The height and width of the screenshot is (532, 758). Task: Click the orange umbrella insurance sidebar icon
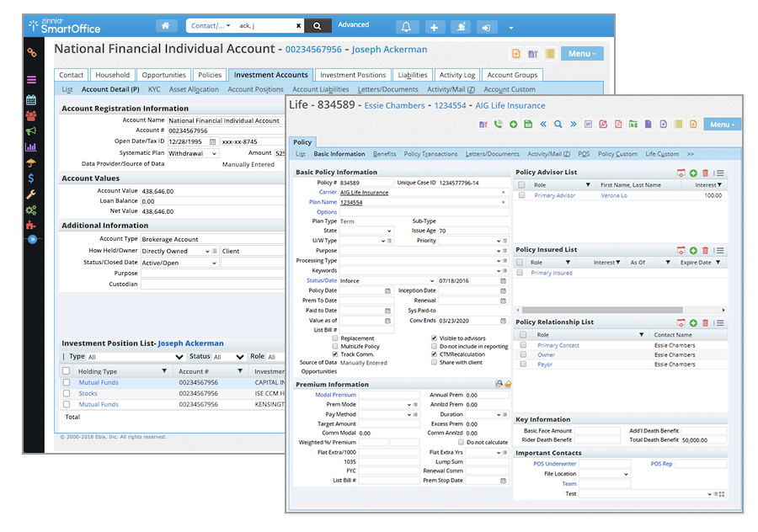(x=31, y=162)
